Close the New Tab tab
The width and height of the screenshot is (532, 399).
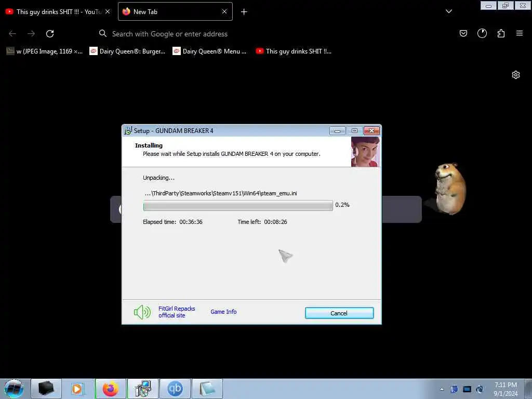pyautogui.click(x=224, y=11)
